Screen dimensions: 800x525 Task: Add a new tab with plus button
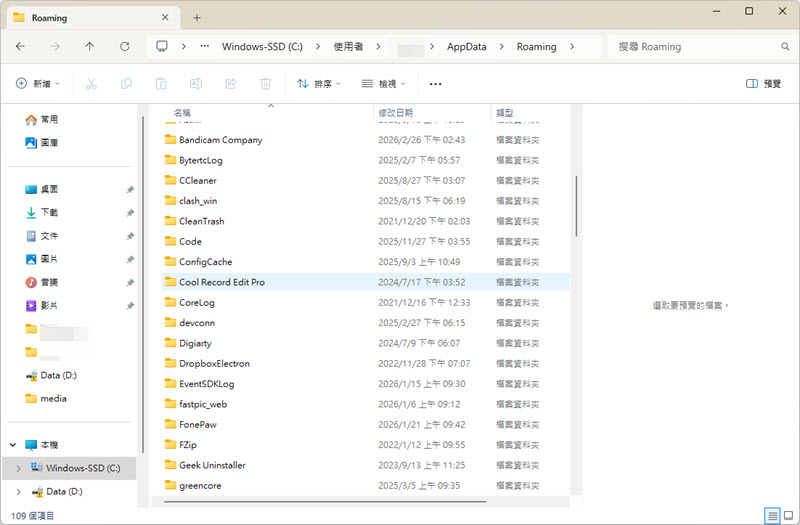[197, 18]
